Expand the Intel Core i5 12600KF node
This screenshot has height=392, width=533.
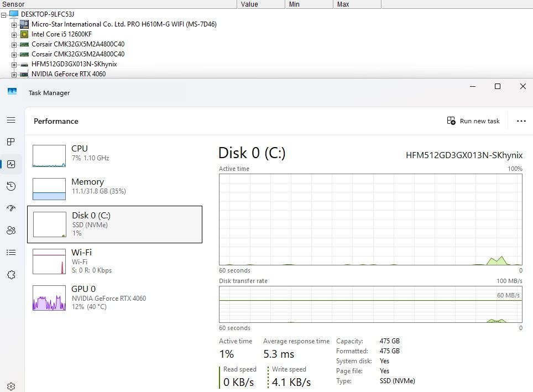coord(14,34)
